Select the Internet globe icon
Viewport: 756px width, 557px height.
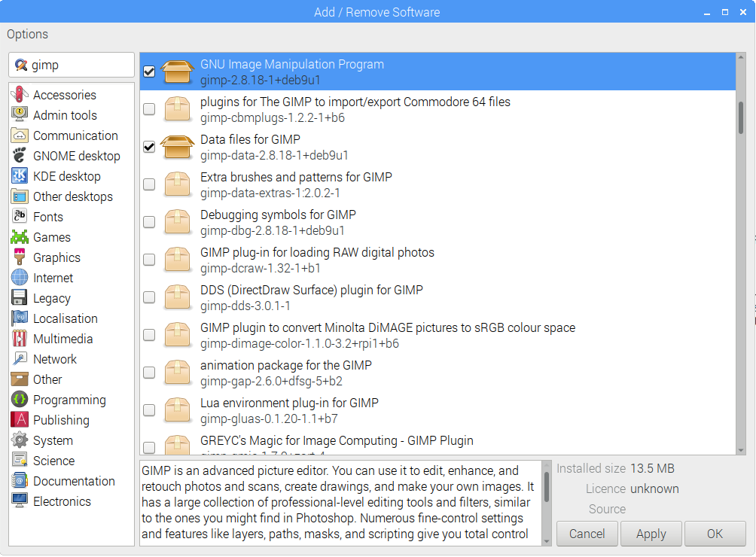point(20,278)
